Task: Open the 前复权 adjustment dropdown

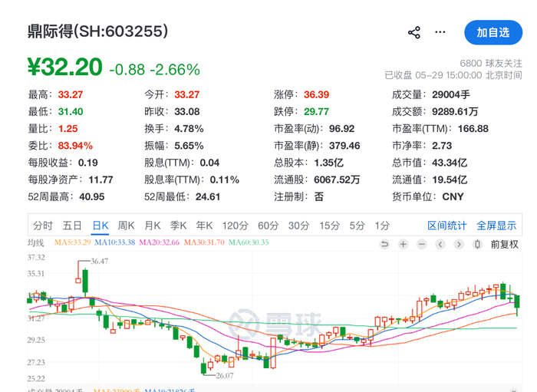Action: [x=505, y=245]
